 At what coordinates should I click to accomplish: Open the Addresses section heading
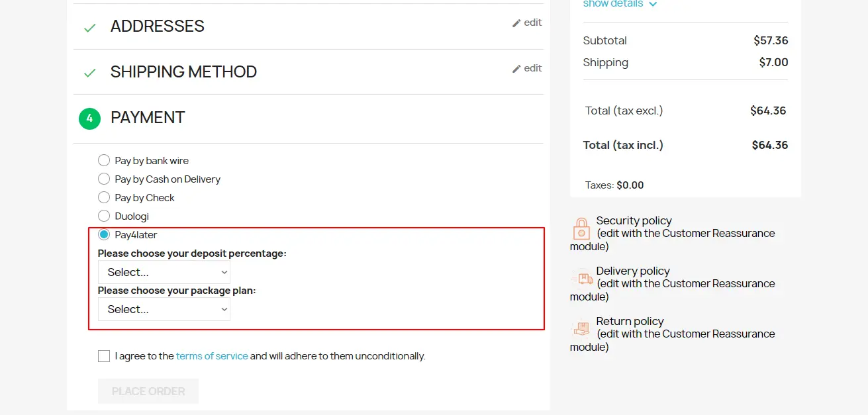[158, 26]
